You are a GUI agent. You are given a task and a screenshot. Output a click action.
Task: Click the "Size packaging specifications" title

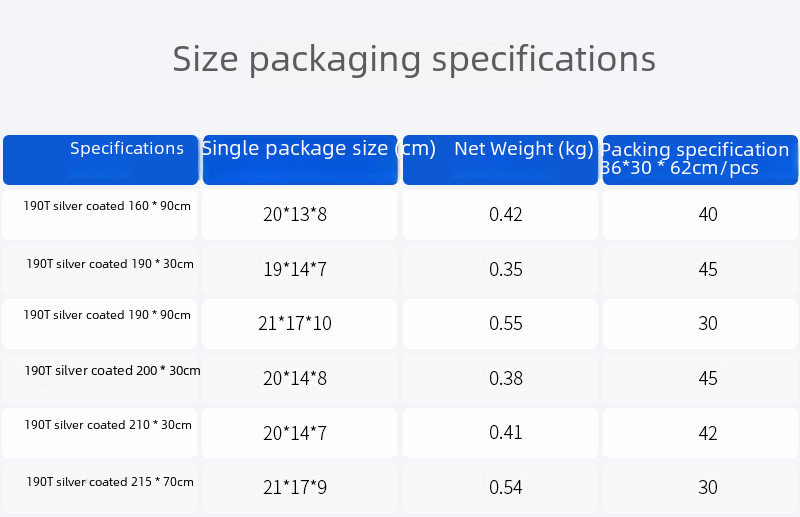tap(414, 59)
